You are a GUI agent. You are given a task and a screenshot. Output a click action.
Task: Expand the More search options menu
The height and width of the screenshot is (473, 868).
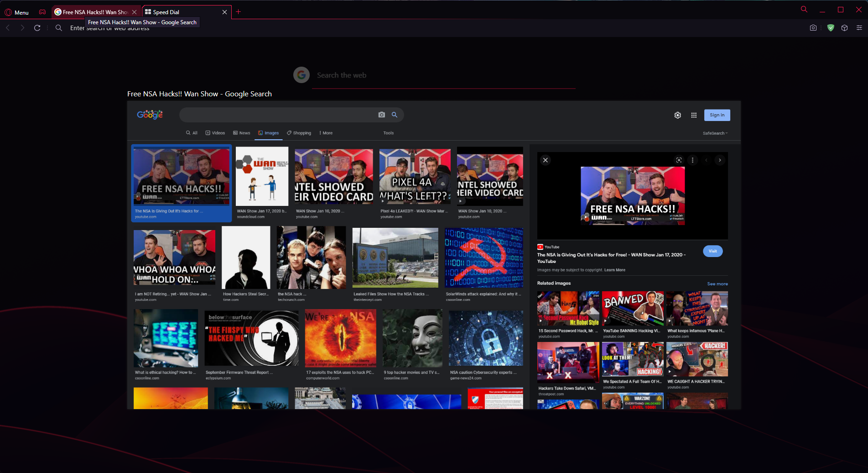click(x=326, y=133)
